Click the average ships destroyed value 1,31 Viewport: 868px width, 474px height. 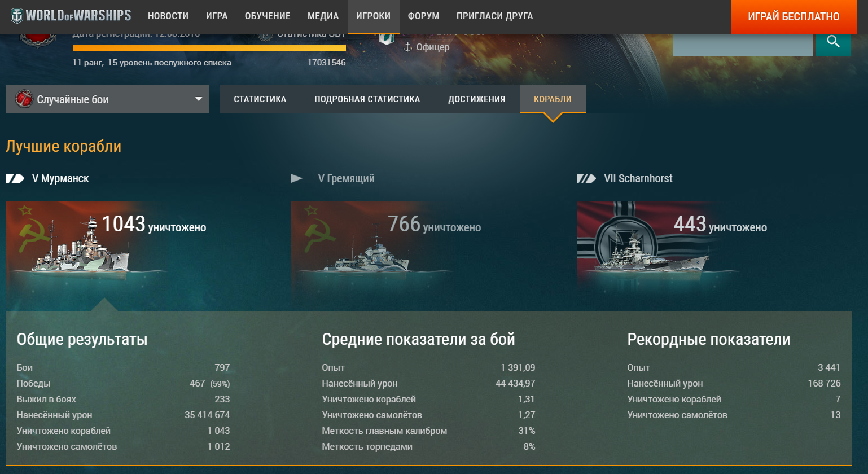tap(527, 399)
